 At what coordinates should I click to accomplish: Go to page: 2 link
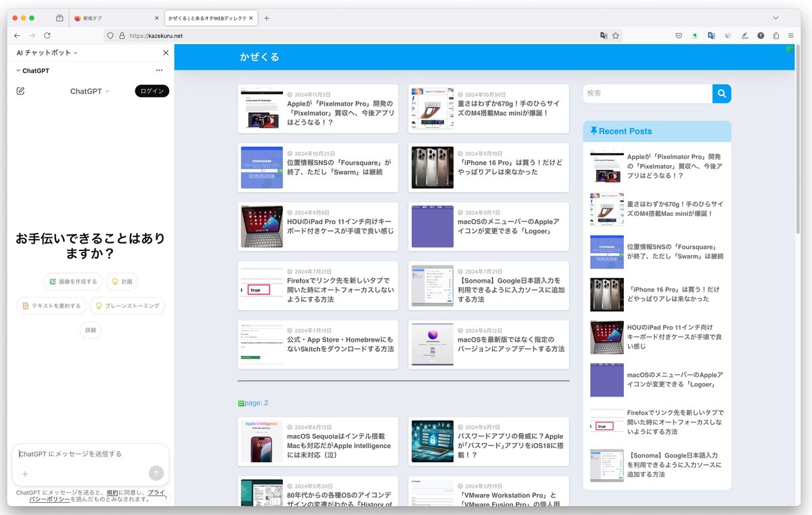(256, 403)
